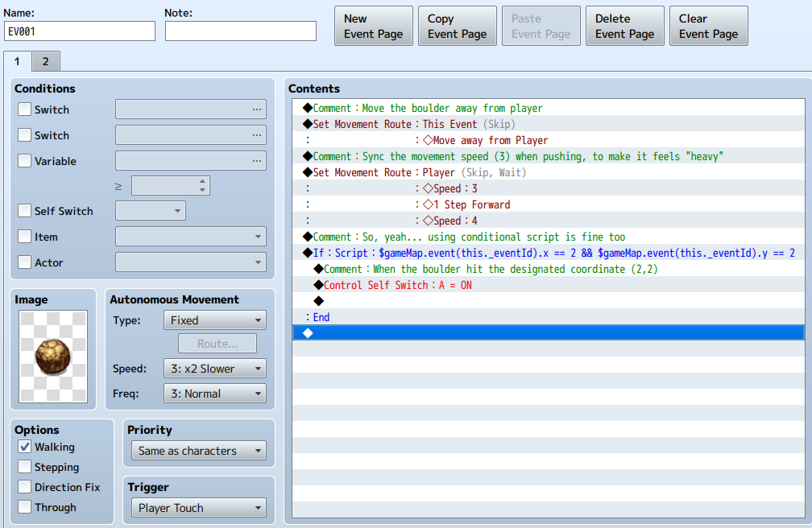This screenshot has height=528, width=812.
Task: Select the 'If : Script' conditional line
Action: pyautogui.click(x=549, y=253)
